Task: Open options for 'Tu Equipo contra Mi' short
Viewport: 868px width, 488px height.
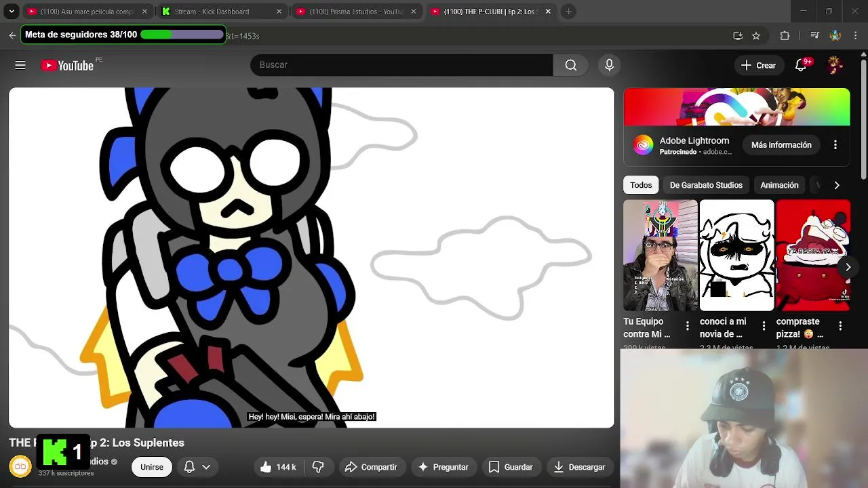Action: click(x=688, y=326)
